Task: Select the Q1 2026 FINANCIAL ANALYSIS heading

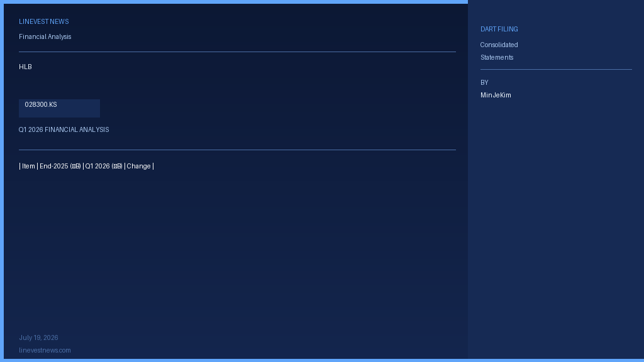Action: click(x=64, y=129)
